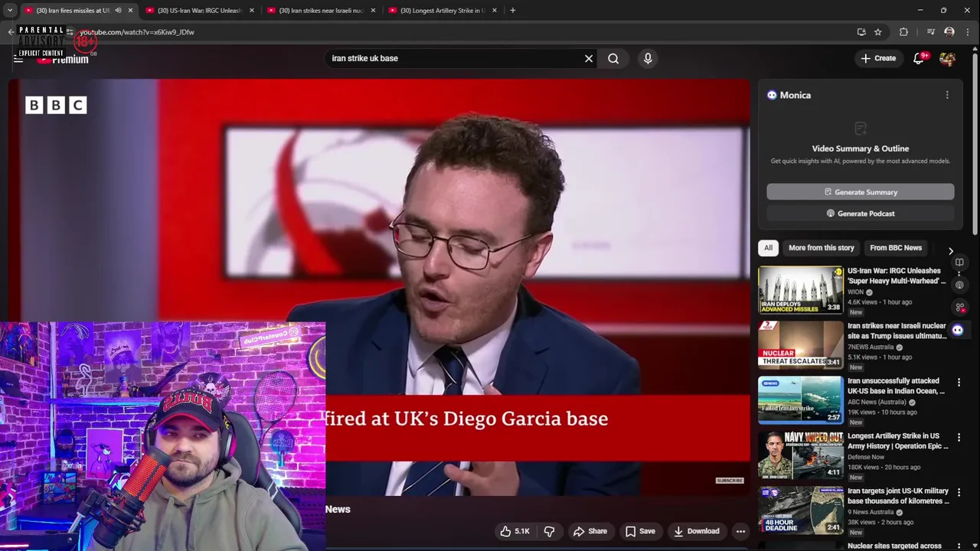The height and width of the screenshot is (551, 980).
Task: Start voice search with microphone
Action: (648, 58)
